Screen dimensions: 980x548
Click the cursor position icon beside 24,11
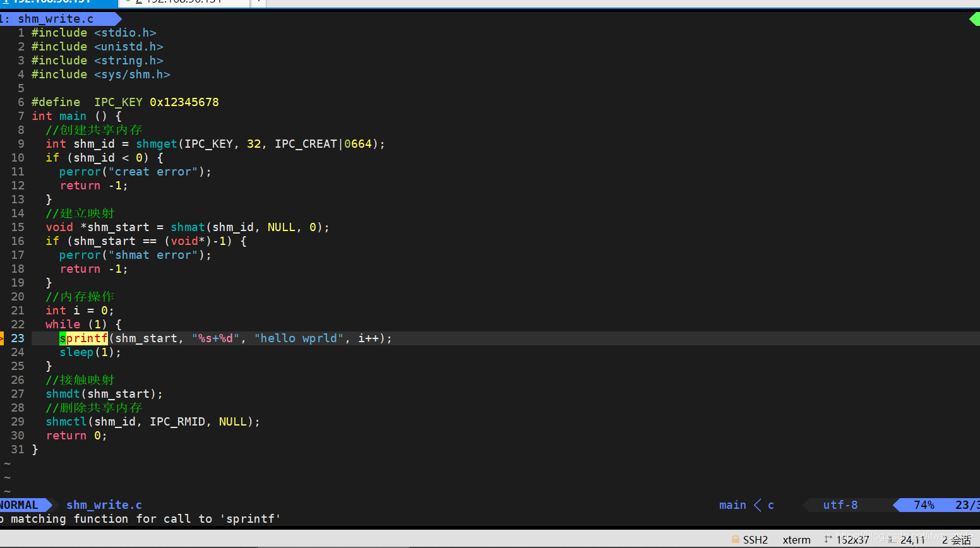click(892, 540)
